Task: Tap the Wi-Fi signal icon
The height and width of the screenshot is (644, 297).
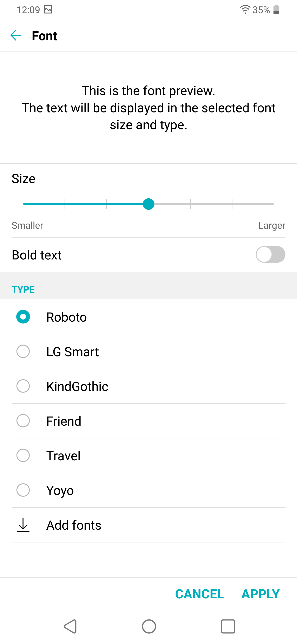Action: pyautogui.click(x=245, y=9)
